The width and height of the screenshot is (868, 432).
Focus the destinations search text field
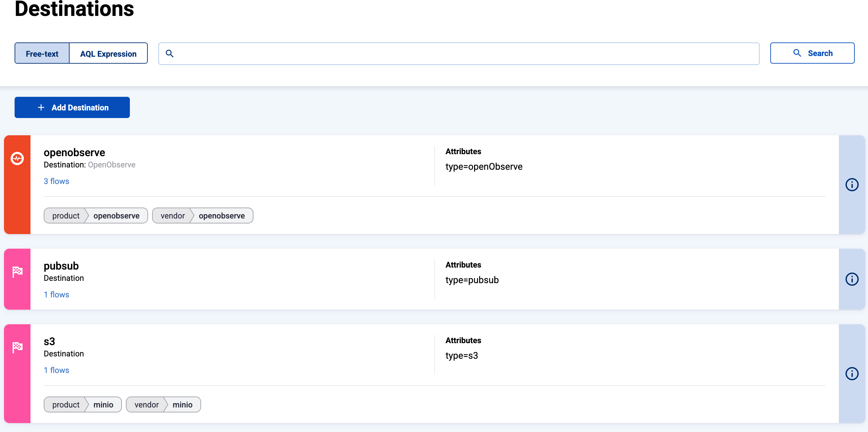coord(465,54)
